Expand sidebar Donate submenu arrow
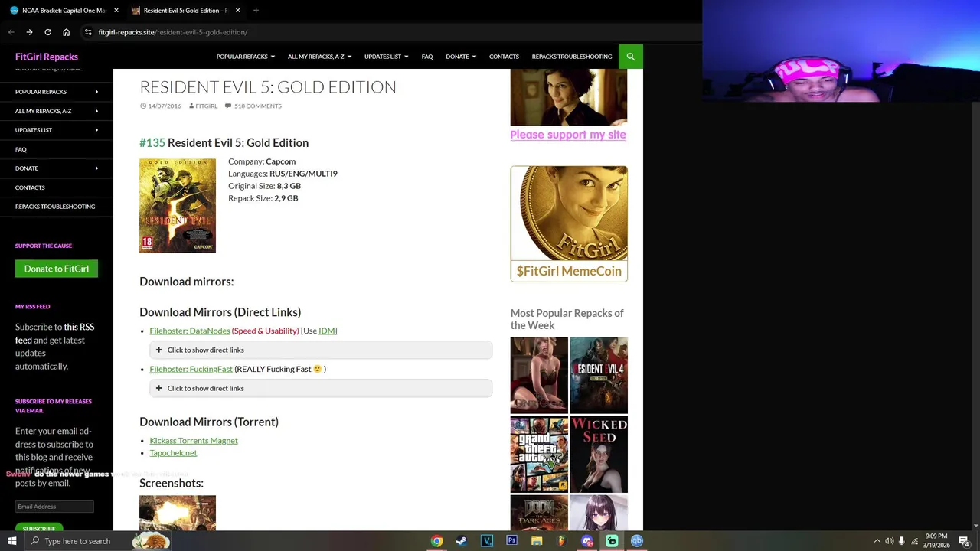Viewport: 980px width, 551px height. [96, 168]
